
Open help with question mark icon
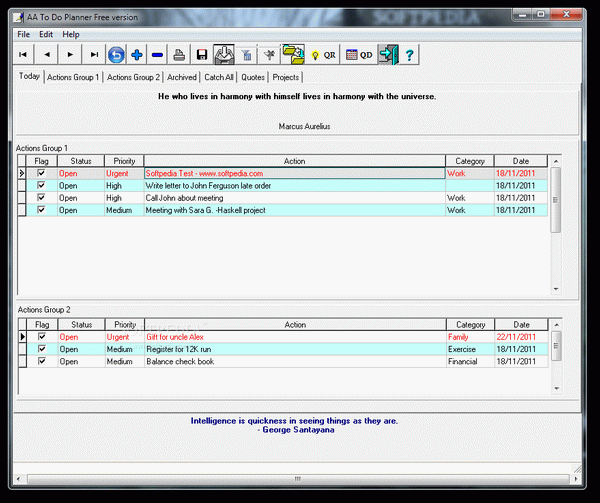click(x=409, y=55)
